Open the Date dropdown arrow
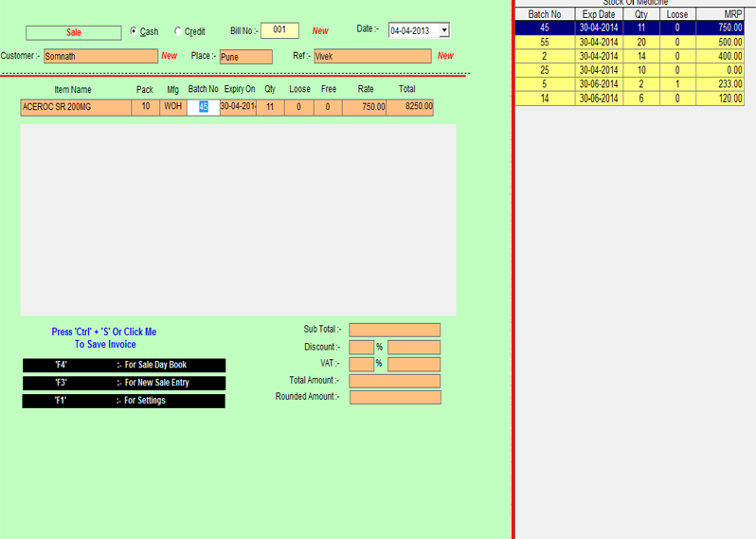The height and width of the screenshot is (539, 756). [444, 30]
